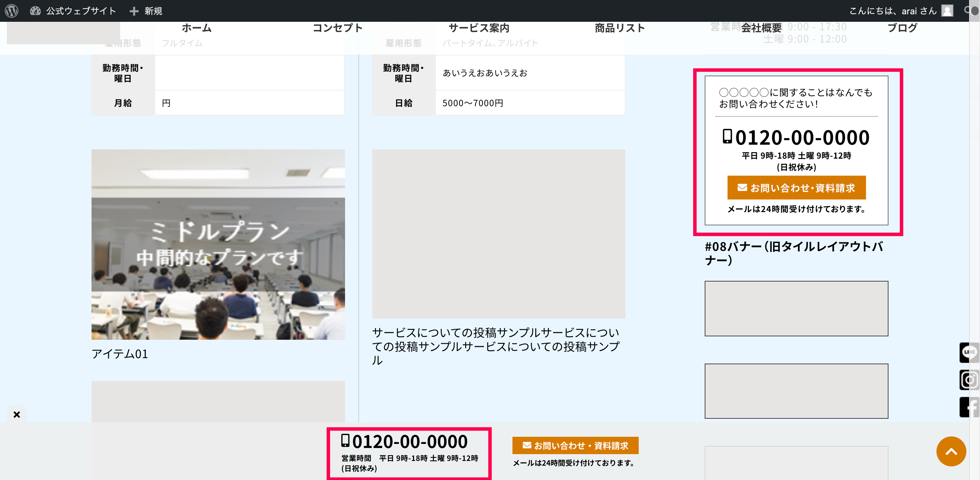Screen dimensions: 980x480
Task: Click the ミドルプラン seminar thumbnail
Action: (x=218, y=244)
